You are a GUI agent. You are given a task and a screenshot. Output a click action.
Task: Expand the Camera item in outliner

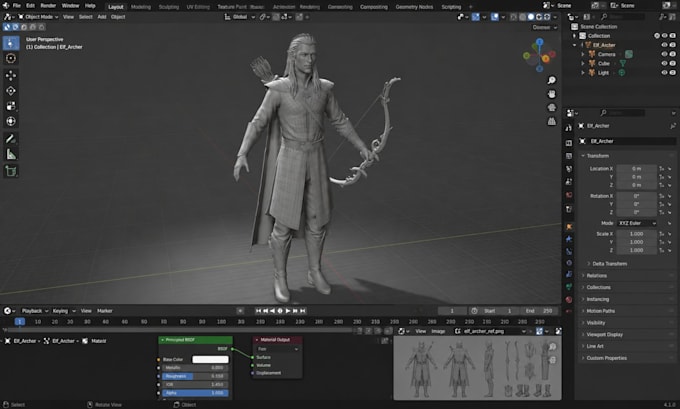click(x=583, y=54)
